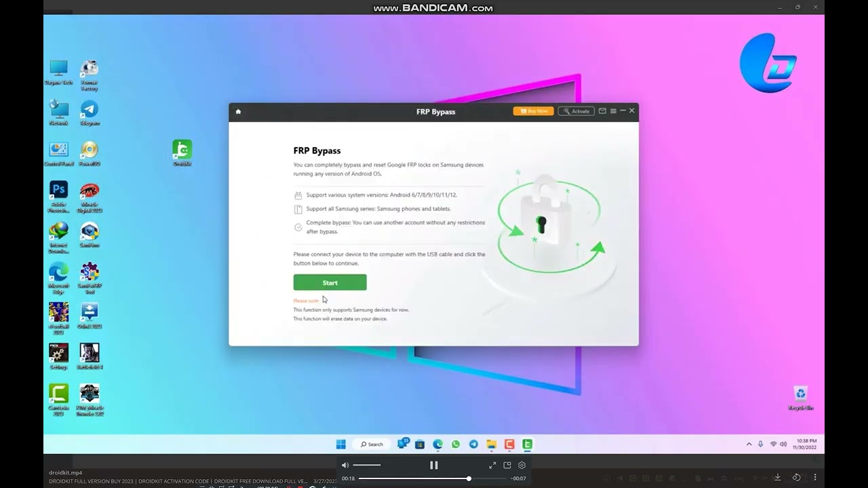The height and width of the screenshot is (488, 868).
Task: Adjust the video player volume slider
Action: tap(367, 465)
